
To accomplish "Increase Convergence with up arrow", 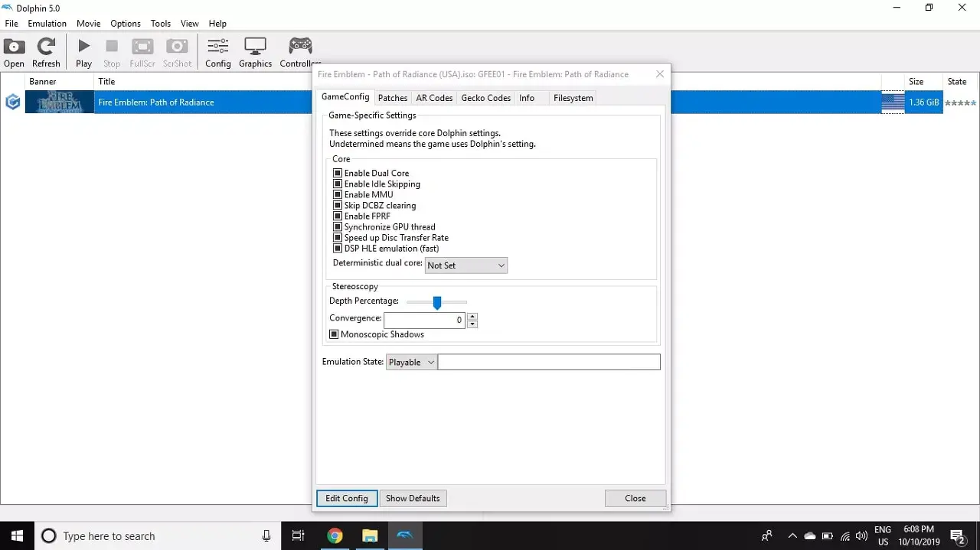I will (472, 316).
